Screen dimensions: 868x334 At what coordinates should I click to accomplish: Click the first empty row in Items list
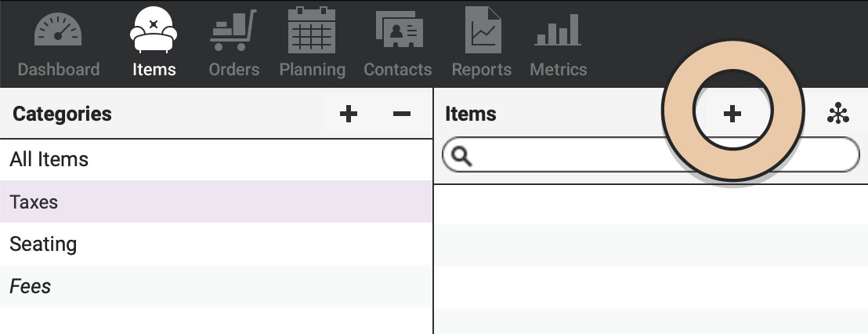pyautogui.click(x=651, y=205)
